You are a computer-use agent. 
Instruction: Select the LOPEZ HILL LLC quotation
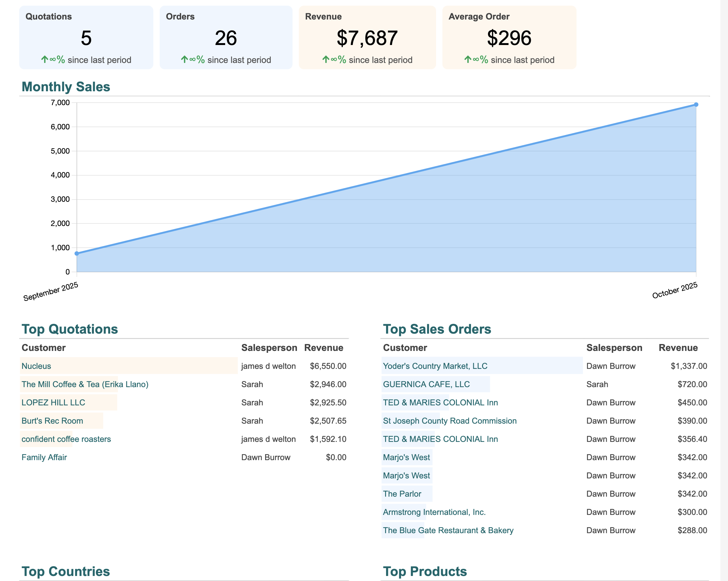coord(53,403)
